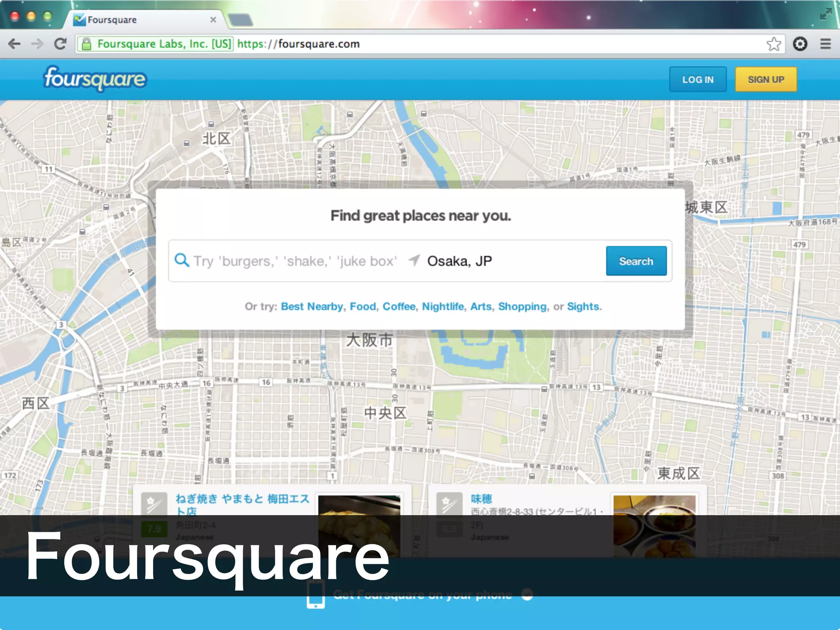Screen dimensions: 840x630
Task: Click the foursquare logo in header
Action: click(x=95, y=79)
